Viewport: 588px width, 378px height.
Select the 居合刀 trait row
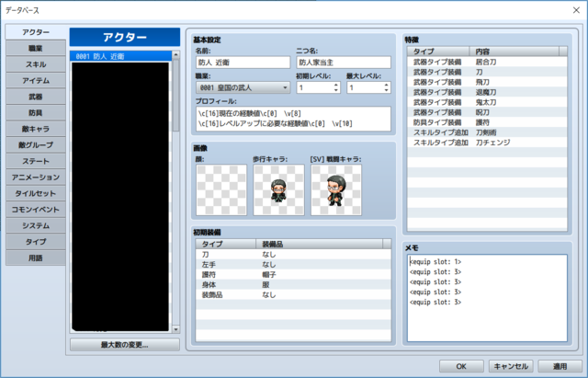pos(487,62)
